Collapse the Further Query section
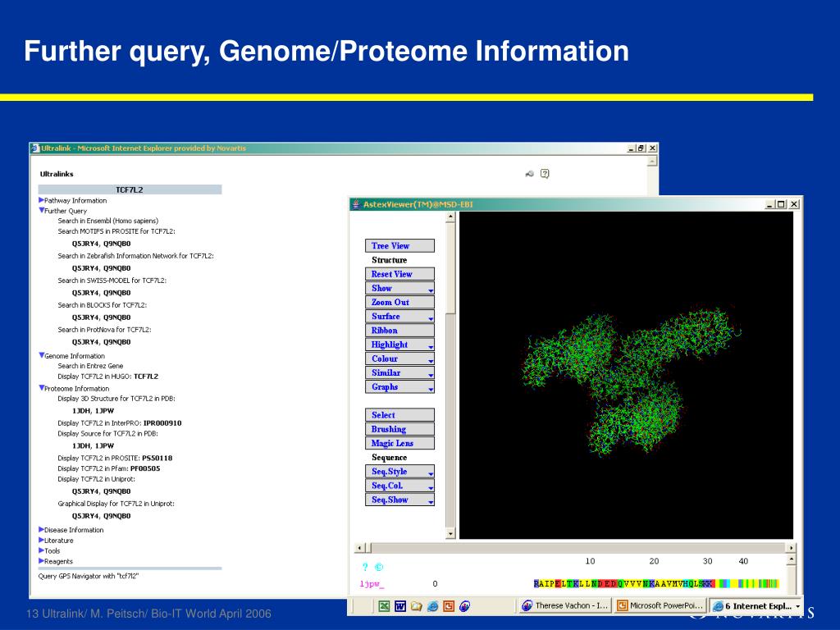 coord(41,211)
